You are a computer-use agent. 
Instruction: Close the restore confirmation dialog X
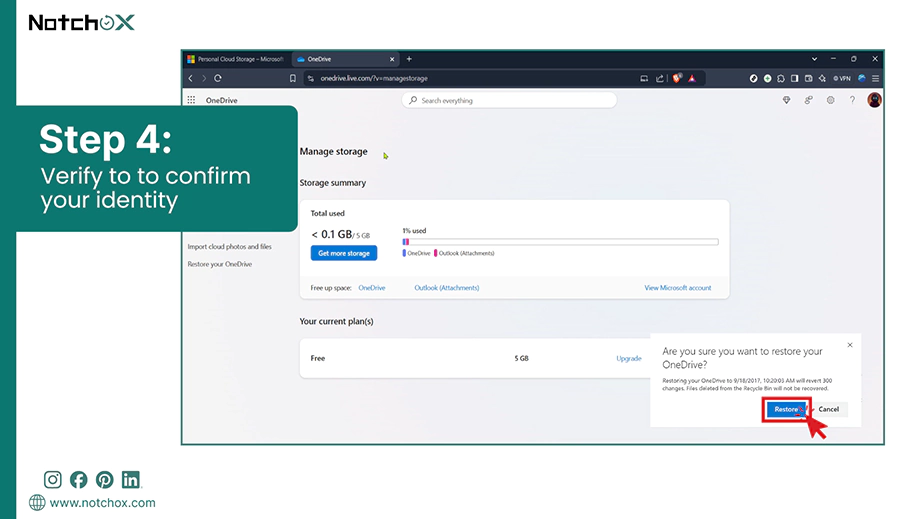pyautogui.click(x=850, y=345)
